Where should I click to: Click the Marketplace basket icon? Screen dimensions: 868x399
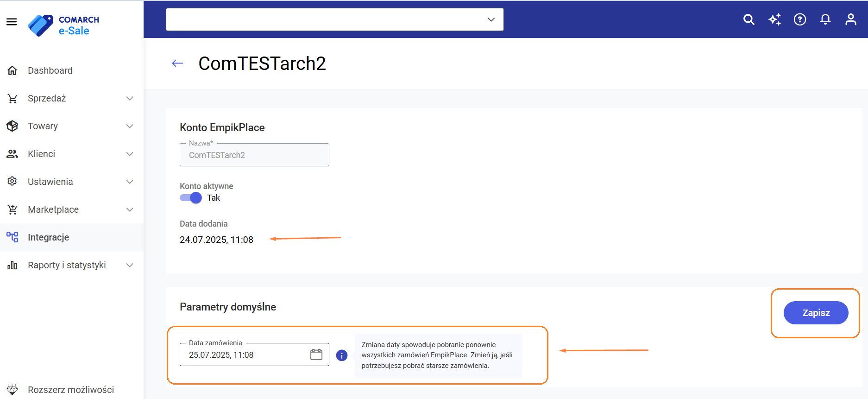tap(13, 209)
